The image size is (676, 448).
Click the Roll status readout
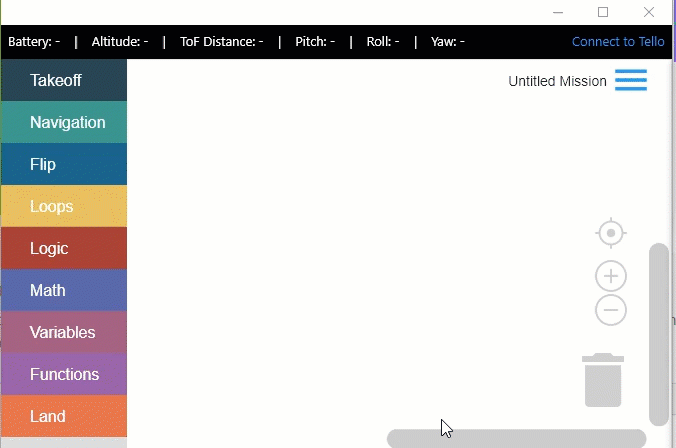click(383, 42)
